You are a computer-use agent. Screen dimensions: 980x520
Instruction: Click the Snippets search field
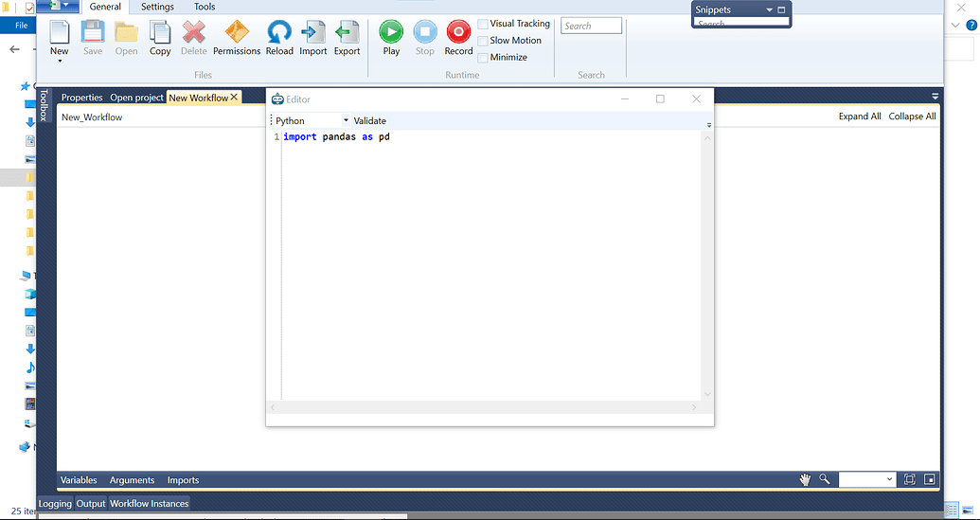tap(741, 23)
